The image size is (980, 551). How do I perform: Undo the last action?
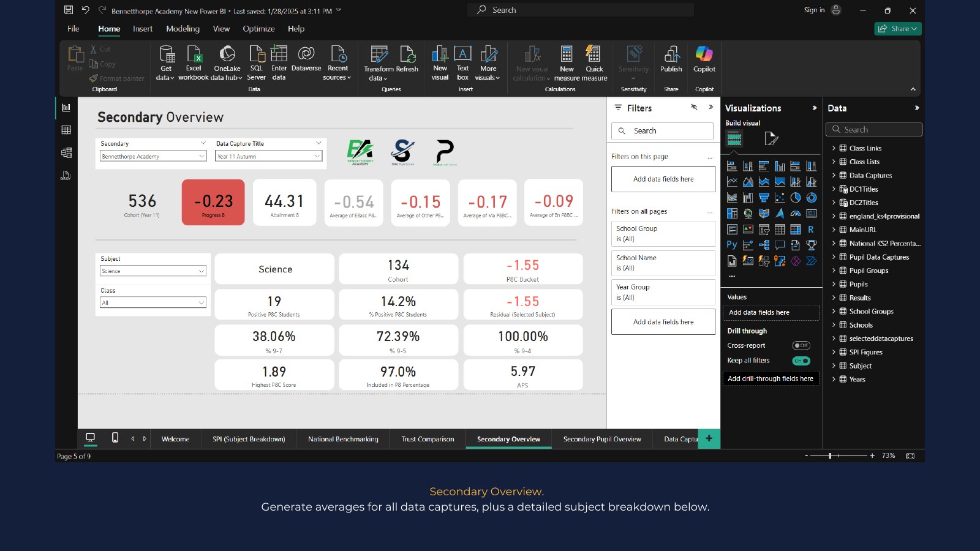(x=86, y=10)
